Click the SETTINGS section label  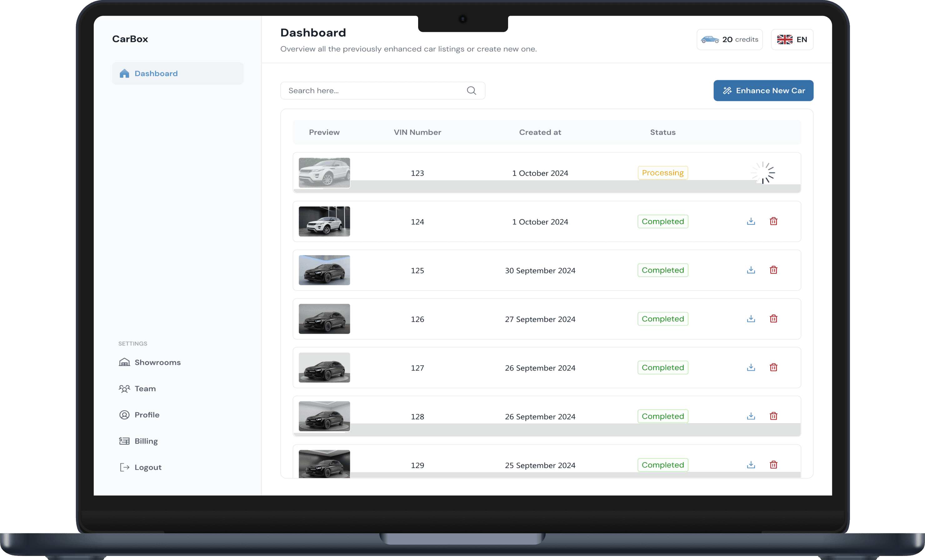tap(133, 343)
